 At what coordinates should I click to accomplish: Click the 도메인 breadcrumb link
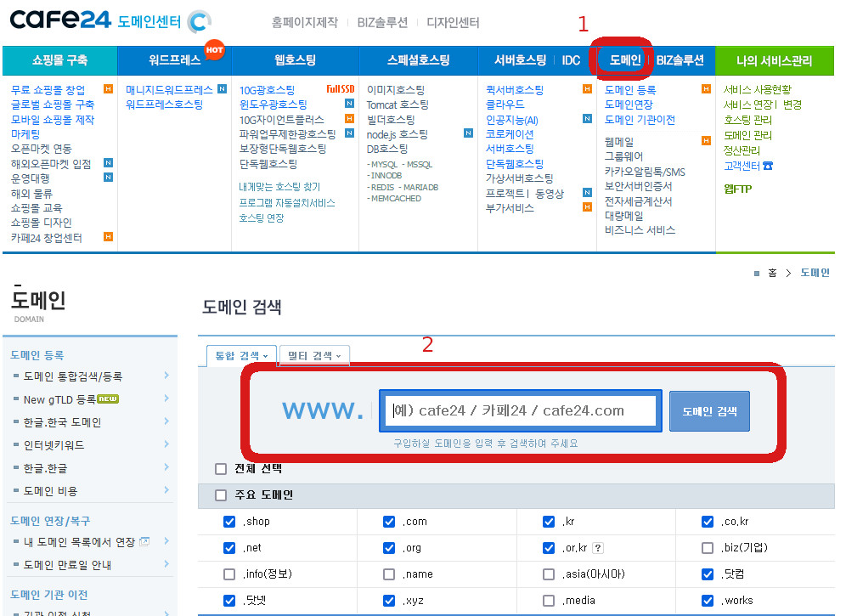point(815,274)
